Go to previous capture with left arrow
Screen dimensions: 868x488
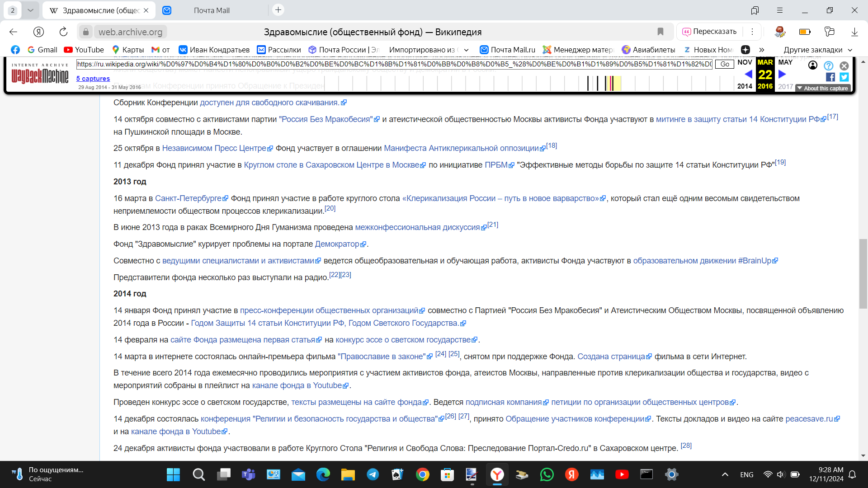748,74
